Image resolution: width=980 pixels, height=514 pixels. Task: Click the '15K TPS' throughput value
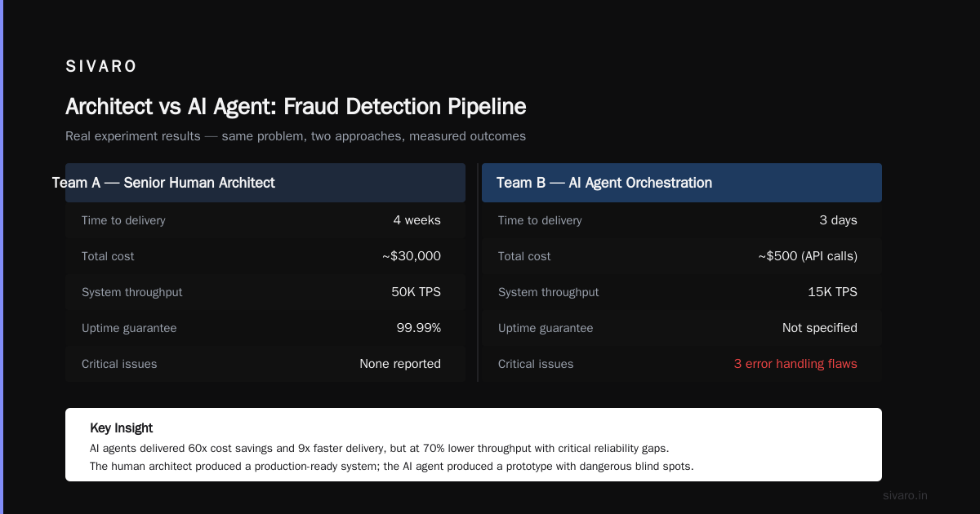click(x=832, y=292)
